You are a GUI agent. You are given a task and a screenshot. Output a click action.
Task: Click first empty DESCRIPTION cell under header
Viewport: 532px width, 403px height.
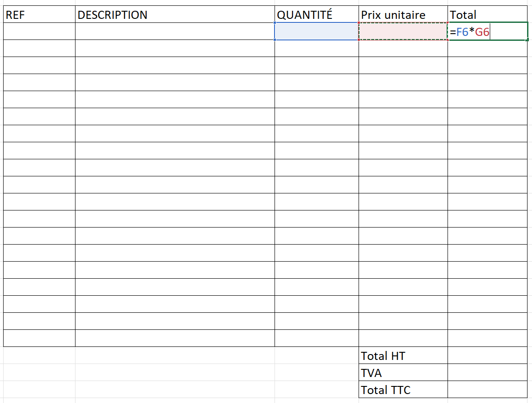pos(175,31)
